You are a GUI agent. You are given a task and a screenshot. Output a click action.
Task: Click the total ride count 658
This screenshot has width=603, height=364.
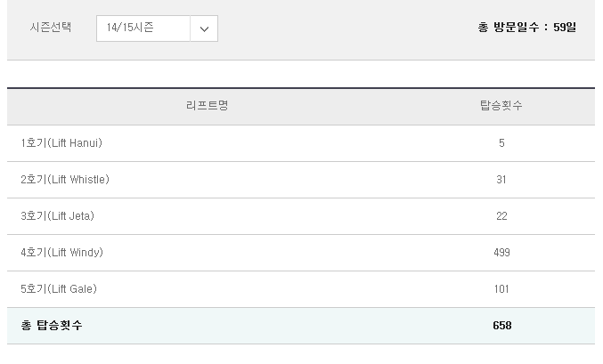click(x=501, y=326)
